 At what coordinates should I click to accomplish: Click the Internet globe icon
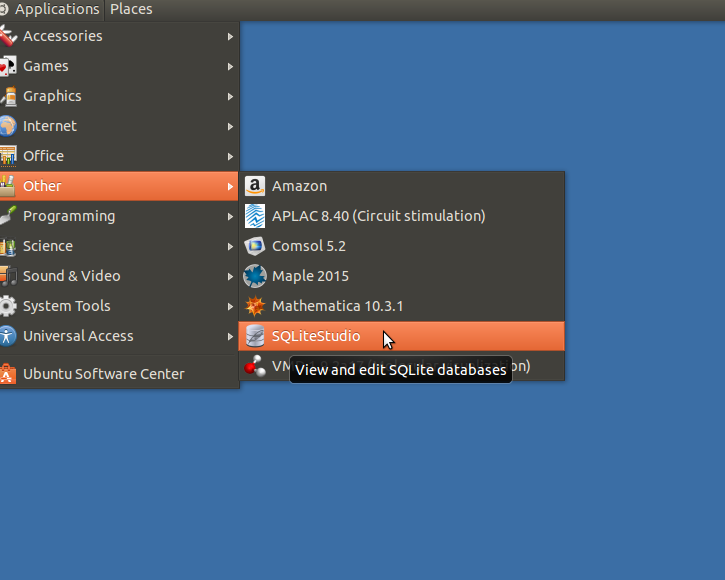click(x=8, y=126)
